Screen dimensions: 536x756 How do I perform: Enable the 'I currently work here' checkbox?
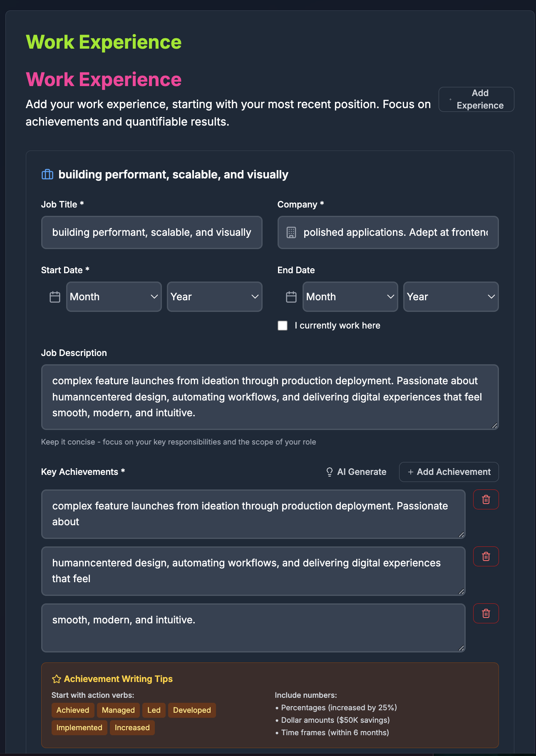click(x=283, y=326)
